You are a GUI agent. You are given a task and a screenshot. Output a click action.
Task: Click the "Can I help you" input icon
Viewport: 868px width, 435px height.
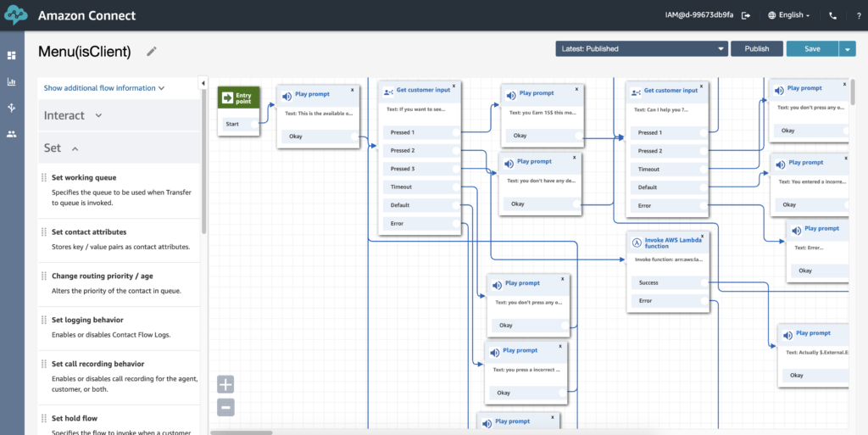pyautogui.click(x=636, y=92)
